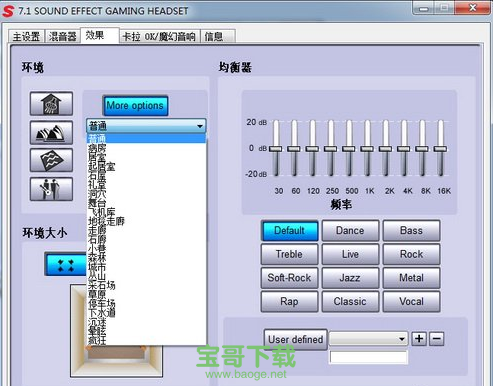The width and height of the screenshot is (493, 386).
Task: Choose 城市 in the environment list
Action: tap(146, 267)
